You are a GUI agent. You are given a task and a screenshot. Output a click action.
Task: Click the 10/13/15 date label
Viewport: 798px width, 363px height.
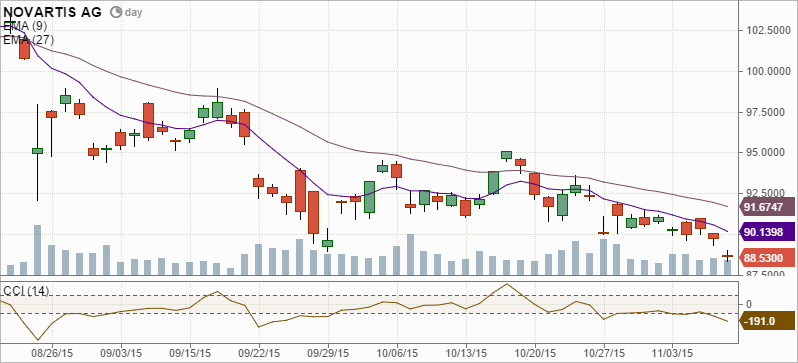466,352
